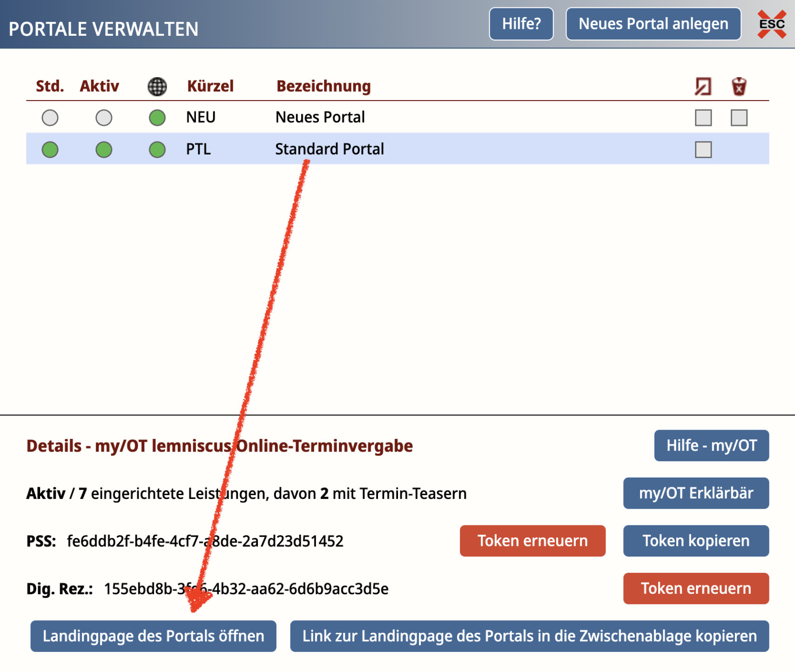This screenshot has width=795, height=672.
Task: Create a new portal via Neues Portal anlegen
Action: tap(653, 24)
